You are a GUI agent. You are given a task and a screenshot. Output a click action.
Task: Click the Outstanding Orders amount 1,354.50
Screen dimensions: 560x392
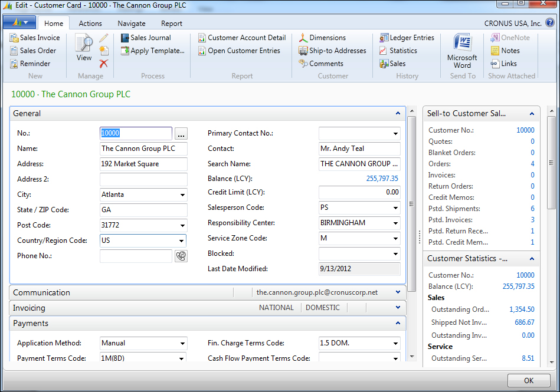pos(522,309)
